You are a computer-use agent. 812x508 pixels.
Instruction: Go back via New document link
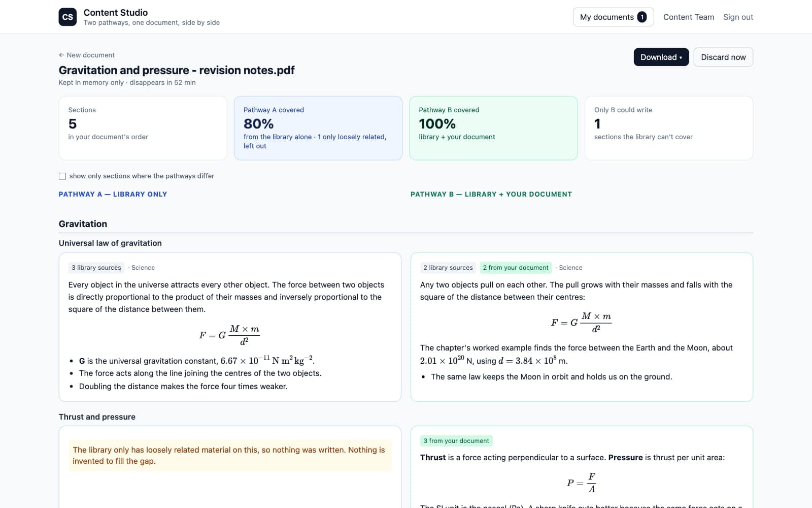(87, 55)
